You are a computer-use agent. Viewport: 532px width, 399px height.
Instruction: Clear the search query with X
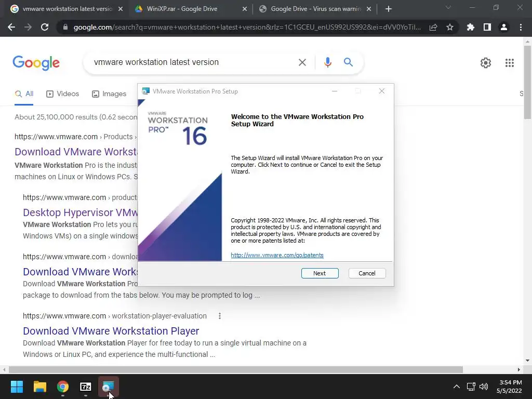302,62
